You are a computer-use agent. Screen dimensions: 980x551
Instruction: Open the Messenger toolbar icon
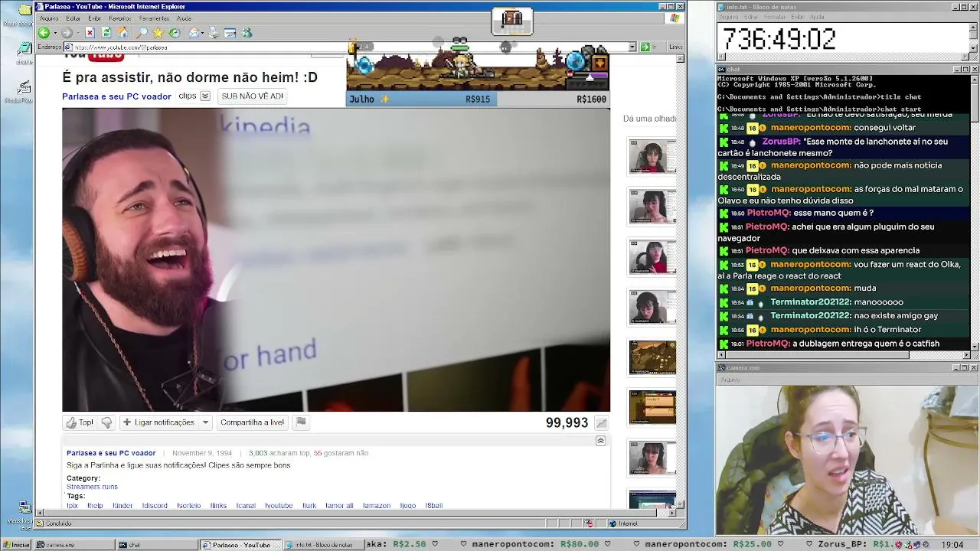coord(247,33)
